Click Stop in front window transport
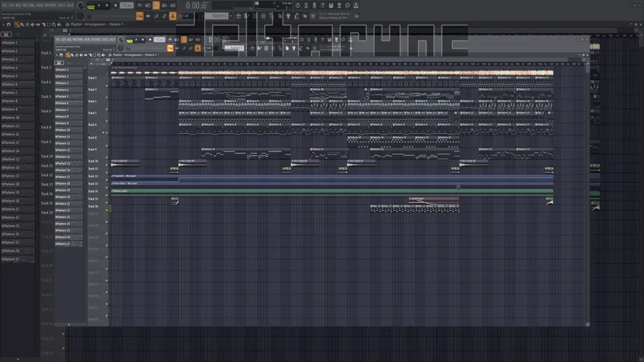Viewport: 644px width, 362px height. point(143,39)
